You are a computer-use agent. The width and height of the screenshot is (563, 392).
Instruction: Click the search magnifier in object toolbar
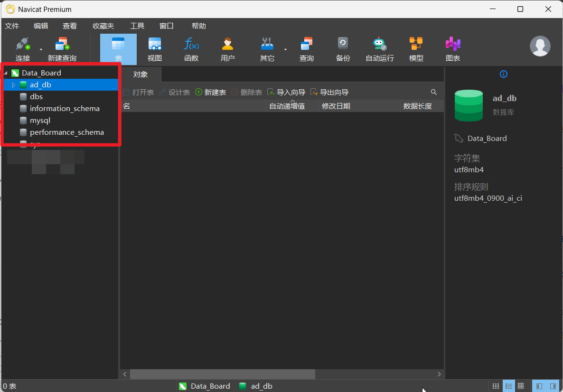coord(434,92)
